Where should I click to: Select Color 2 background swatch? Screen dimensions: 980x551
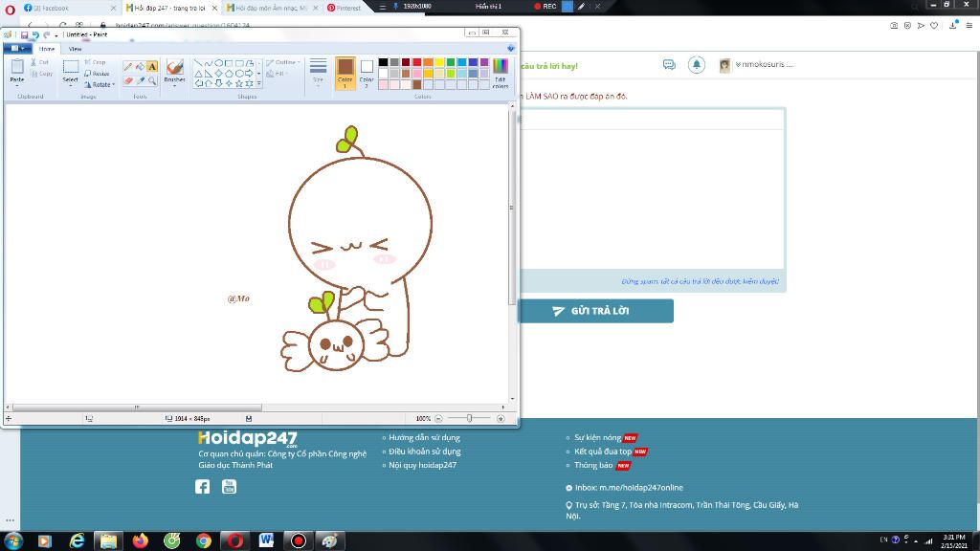pos(367,73)
